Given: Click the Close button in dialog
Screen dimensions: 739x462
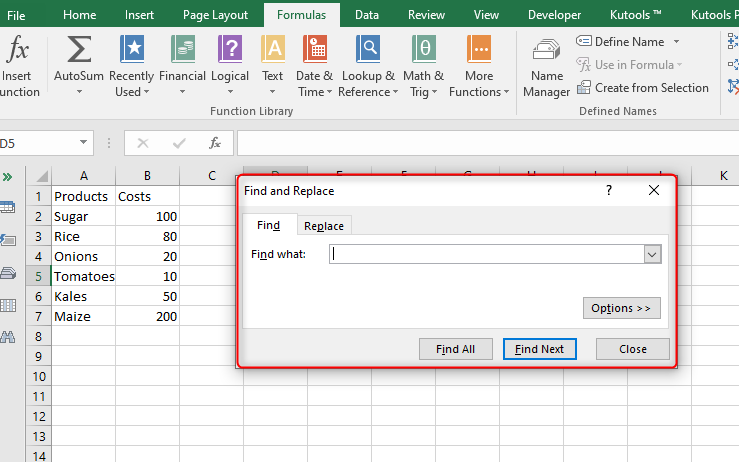Looking at the screenshot, I should click(632, 349).
